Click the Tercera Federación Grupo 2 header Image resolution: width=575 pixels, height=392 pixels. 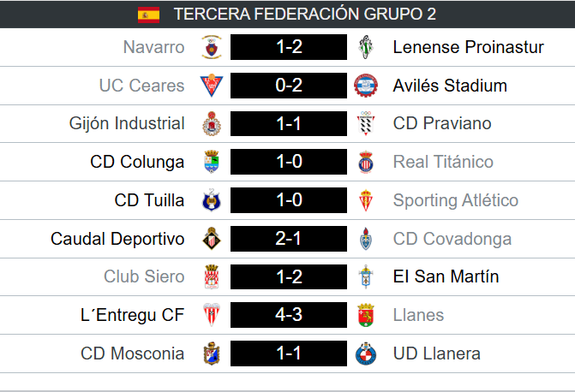(302, 14)
